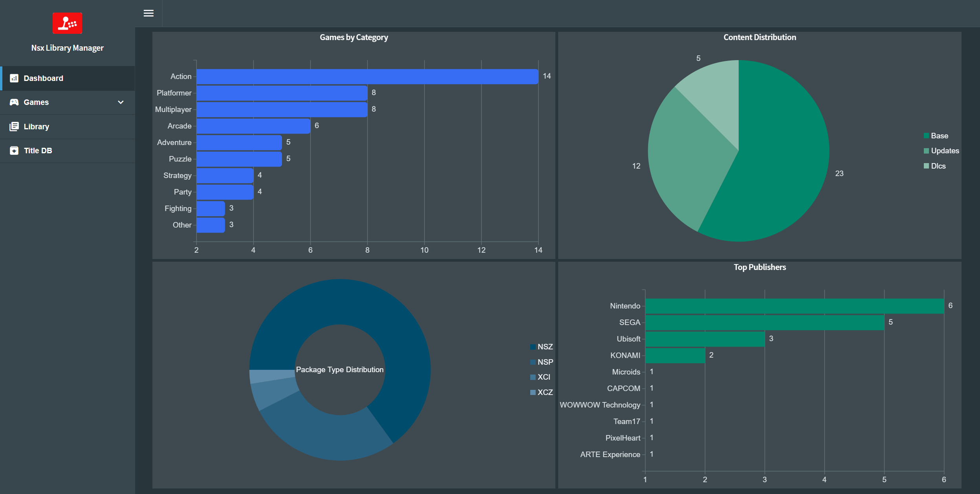Click the Library books icon

click(x=14, y=127)
